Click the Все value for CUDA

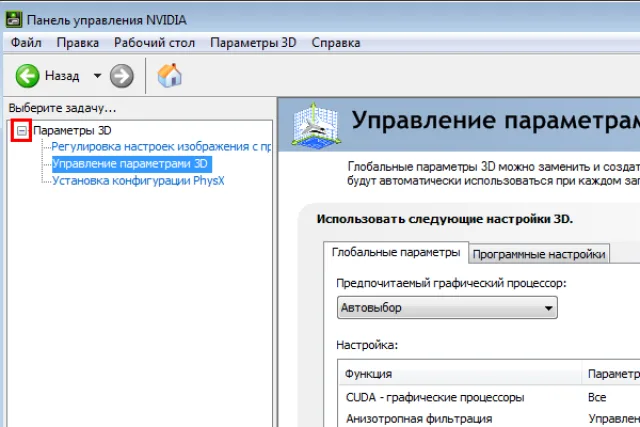coord(597,397)
